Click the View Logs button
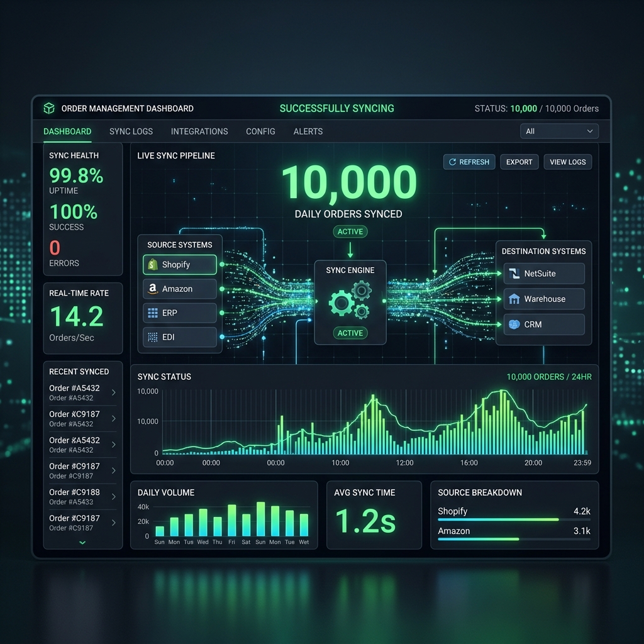Image resolution: width=644 pixels, height=644 pixels. coord(568,162)
